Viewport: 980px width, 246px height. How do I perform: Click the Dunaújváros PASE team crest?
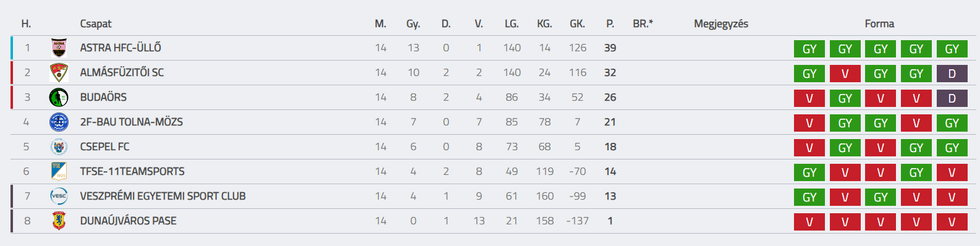point(59,221)
